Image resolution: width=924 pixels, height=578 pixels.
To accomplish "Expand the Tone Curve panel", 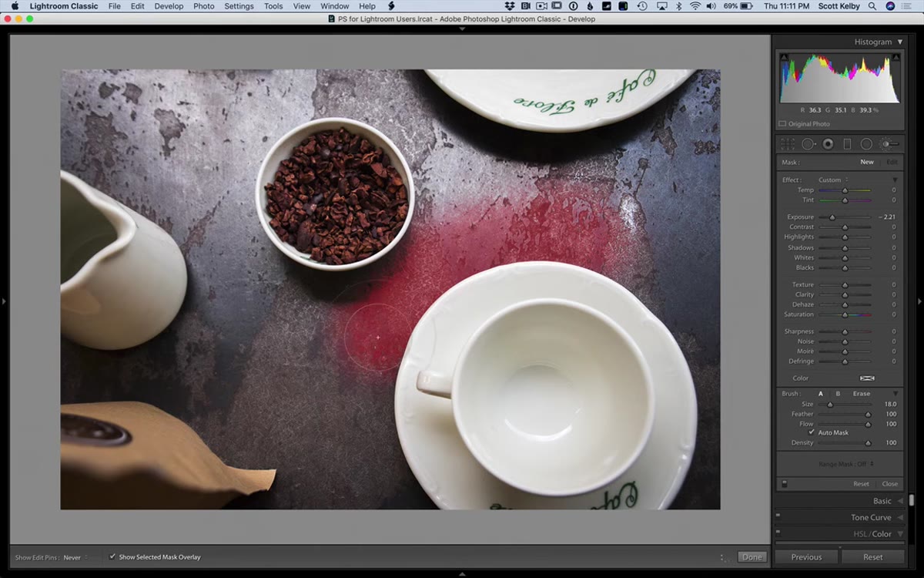I will [x=871, y=518].
